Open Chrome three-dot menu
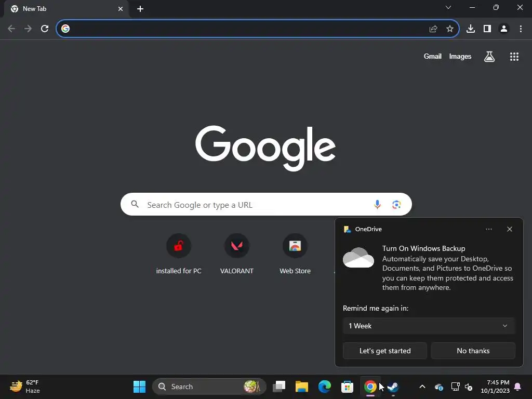 click(521, 29)
